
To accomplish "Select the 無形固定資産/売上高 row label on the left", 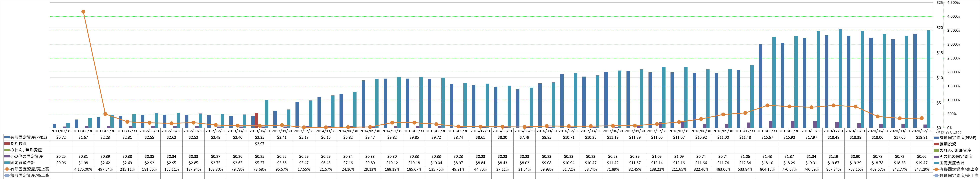I will 30,175.
